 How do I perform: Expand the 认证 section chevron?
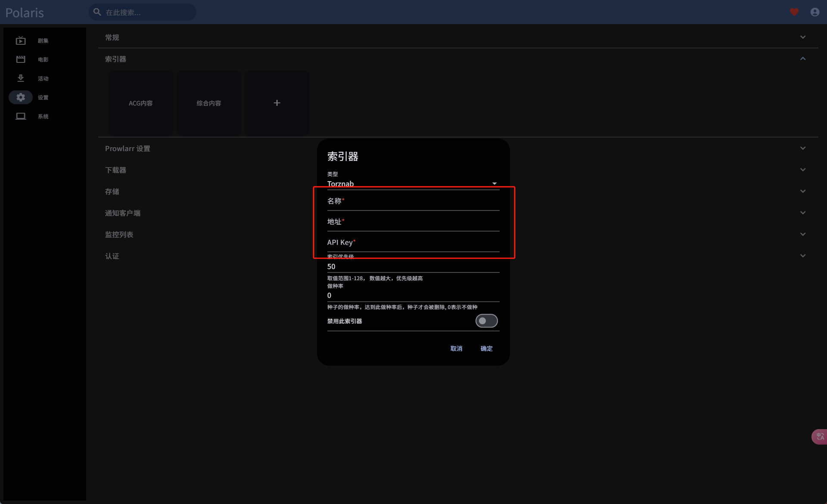tap(803, 256)
